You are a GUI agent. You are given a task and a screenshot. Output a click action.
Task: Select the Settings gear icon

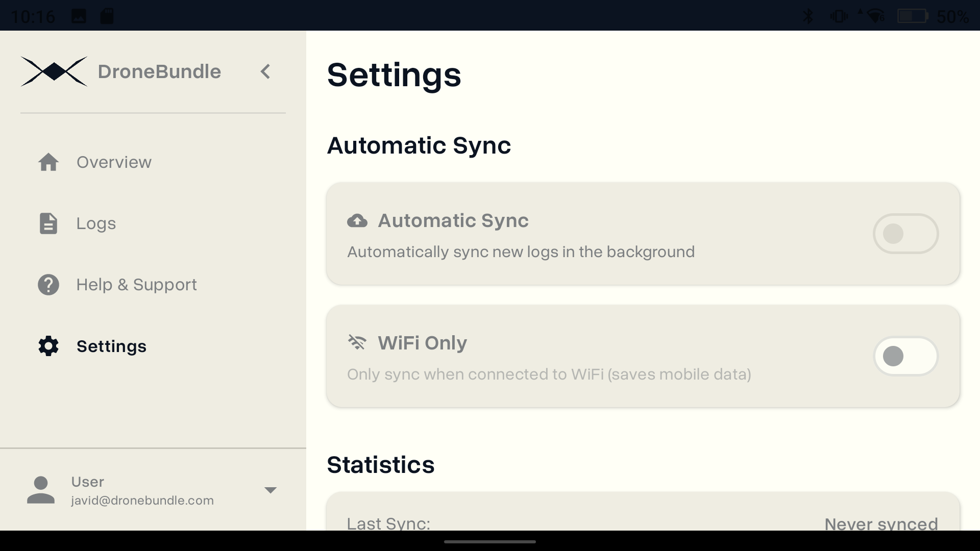48,346
